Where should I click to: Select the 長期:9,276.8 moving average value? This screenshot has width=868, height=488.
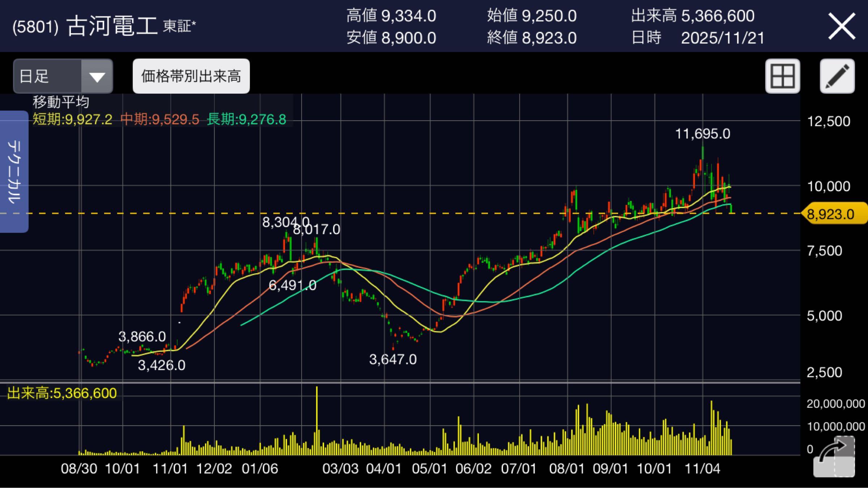[247, 119]
